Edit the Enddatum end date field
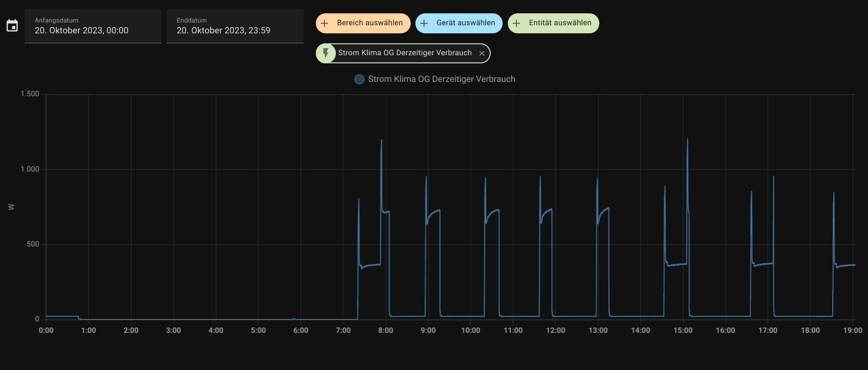 point(235,26)
